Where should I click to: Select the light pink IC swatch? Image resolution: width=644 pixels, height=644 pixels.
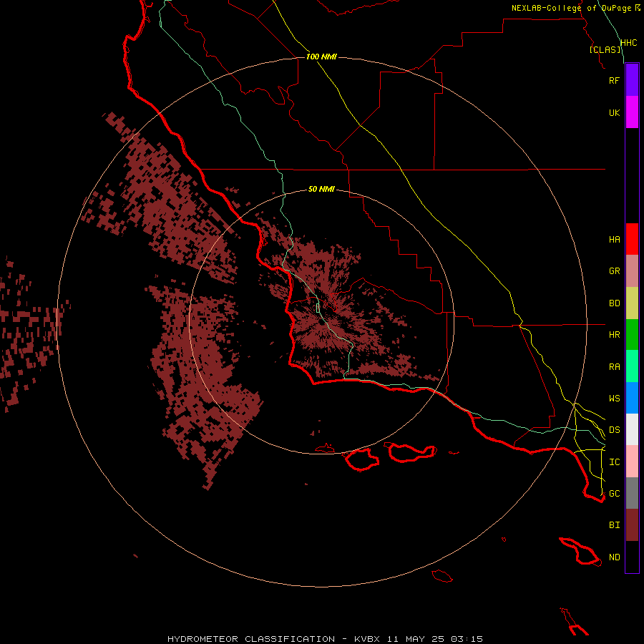tap(632, 462)
